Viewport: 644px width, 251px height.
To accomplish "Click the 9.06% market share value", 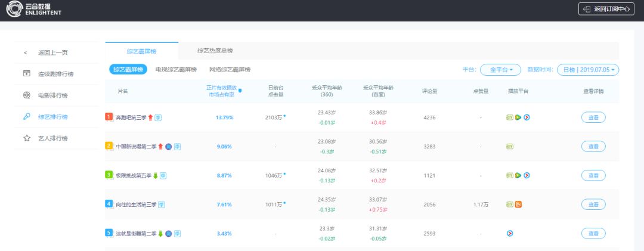I will [x=224, y=147].
